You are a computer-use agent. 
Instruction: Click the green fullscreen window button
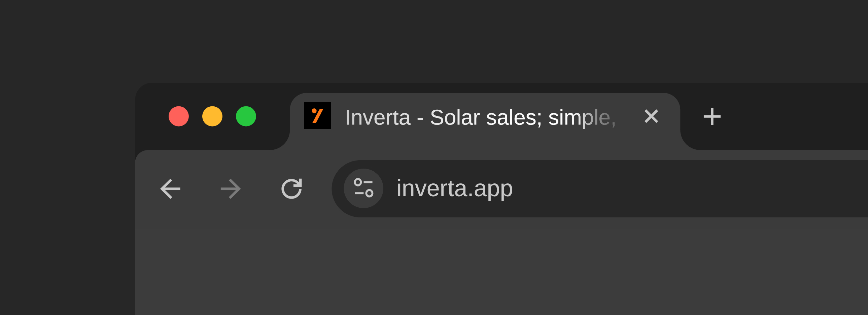(x=246, y=116)
